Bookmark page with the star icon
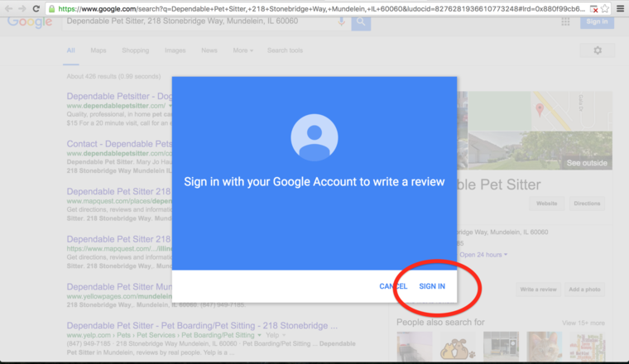Viewport: 629px width, 364px height. pyautogui.click(x=605, y=8)
